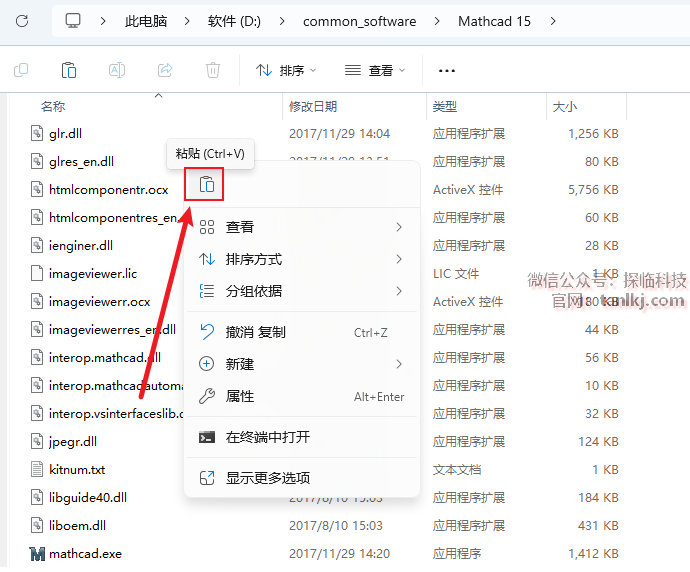690x572 pixels.
Task: Click the interop.vsinterfaceslib file icon
Action: [37, 413]
